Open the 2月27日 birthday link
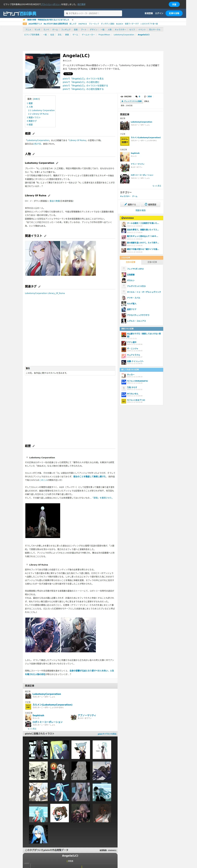 (x=37, y=144)
